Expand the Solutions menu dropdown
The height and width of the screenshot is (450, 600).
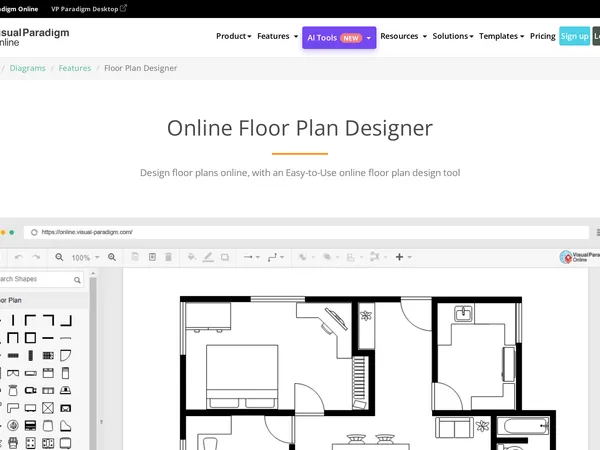tap(453, 36)
